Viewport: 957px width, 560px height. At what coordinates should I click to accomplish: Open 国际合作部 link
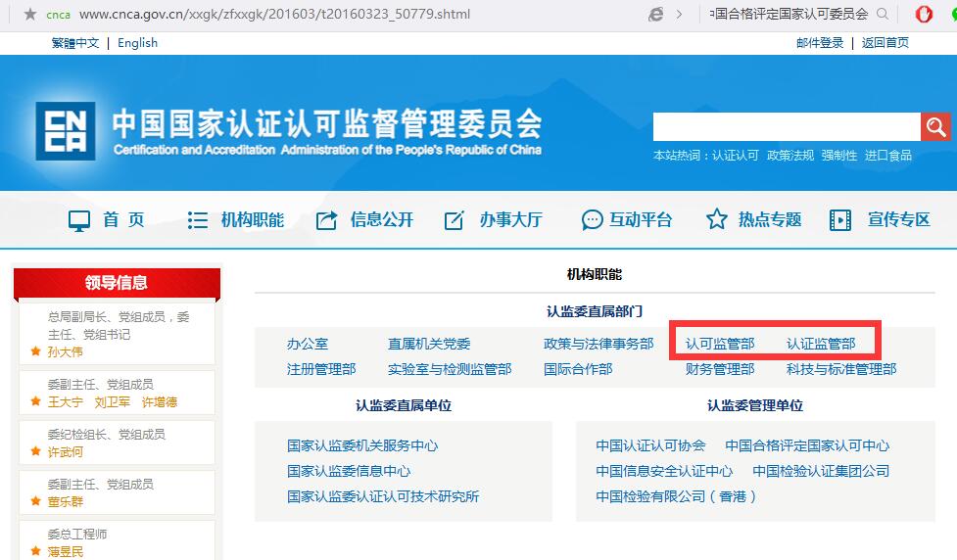pyautogui.click(x=578, y=369)
